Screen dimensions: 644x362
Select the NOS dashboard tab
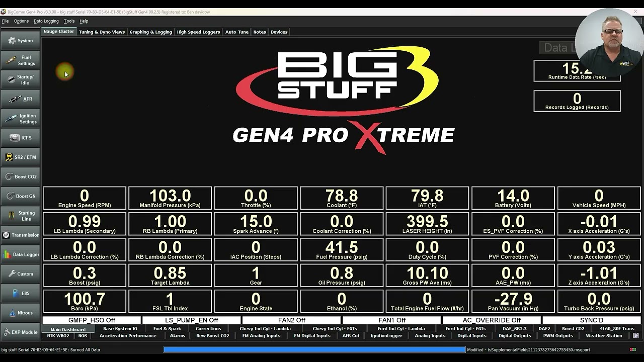[x=83, y=336]
